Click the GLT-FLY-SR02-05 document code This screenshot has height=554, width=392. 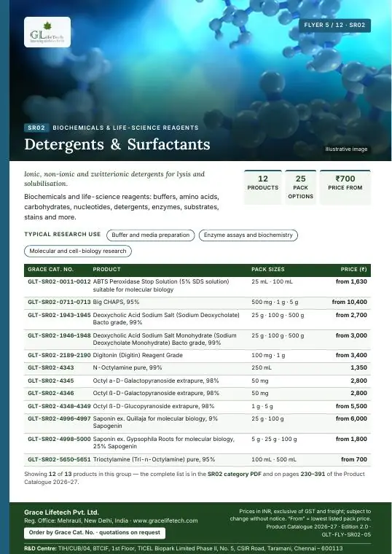[x=346, y=534]
